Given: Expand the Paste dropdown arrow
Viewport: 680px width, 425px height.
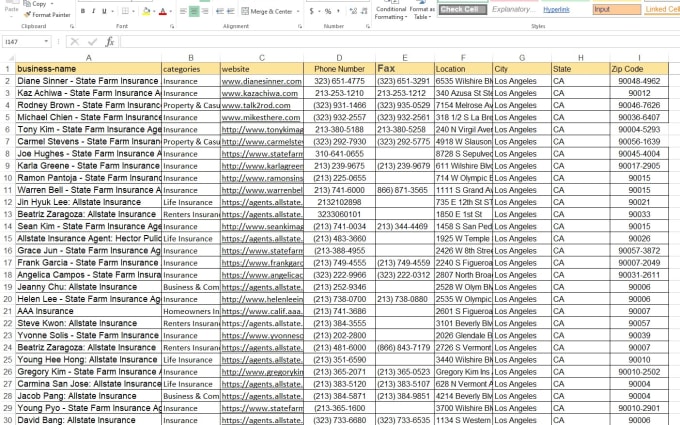Looking at the screenshot, I should (11, 16).
